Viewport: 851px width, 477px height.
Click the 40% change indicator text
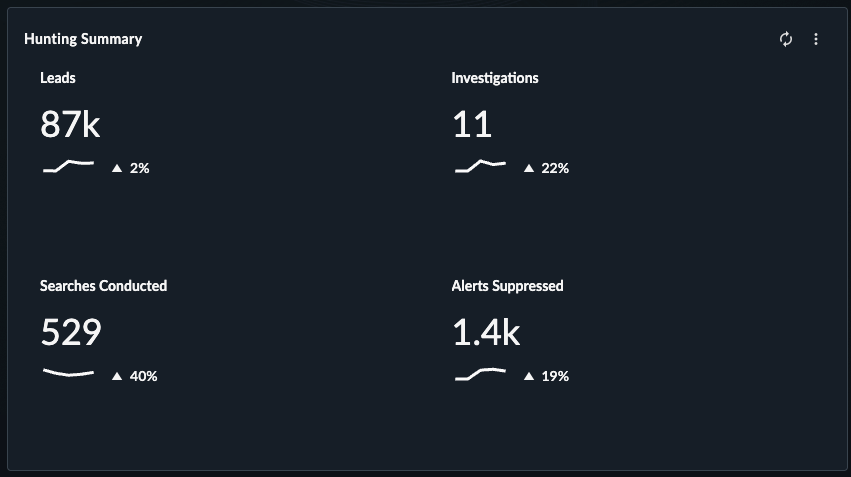143,376
